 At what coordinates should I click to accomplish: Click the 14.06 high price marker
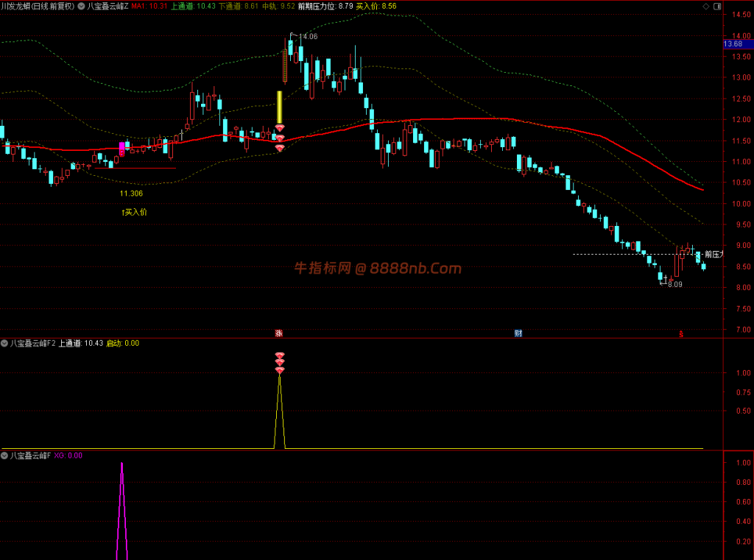309,37
